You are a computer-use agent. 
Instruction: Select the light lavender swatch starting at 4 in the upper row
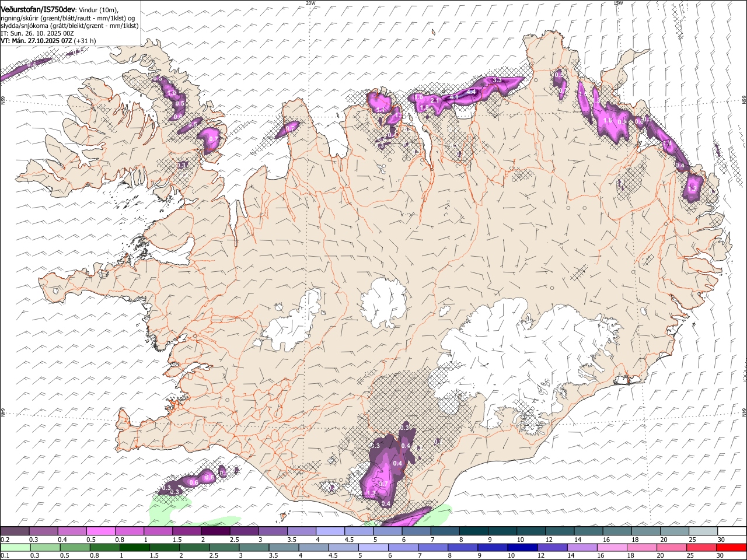(330, 531)
